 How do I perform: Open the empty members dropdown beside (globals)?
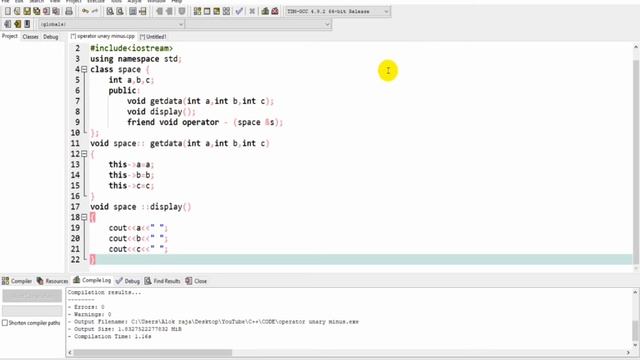[258, 24]
